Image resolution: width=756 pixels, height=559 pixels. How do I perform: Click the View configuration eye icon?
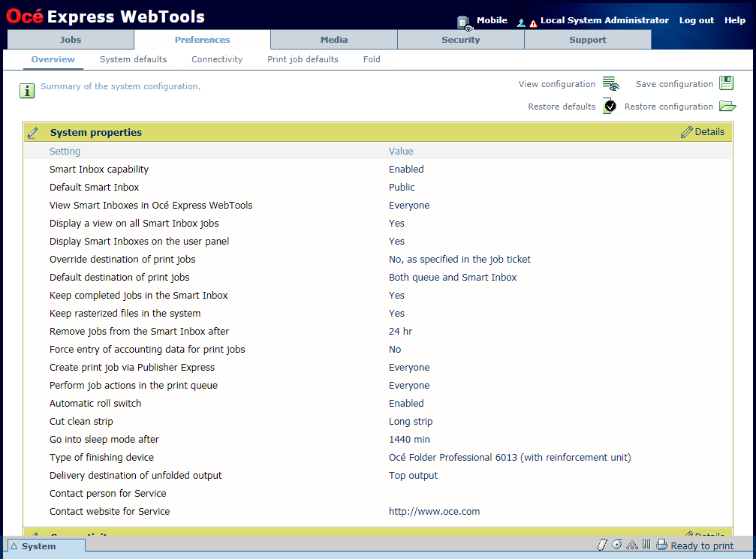[x=611, y=84]
